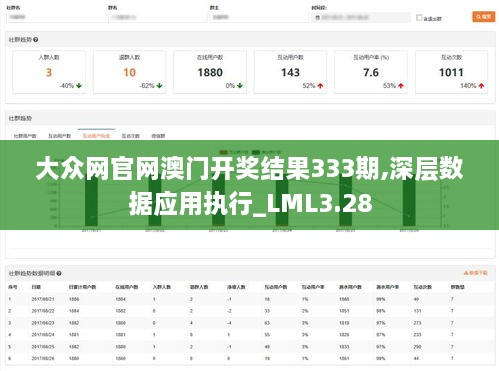The height and width of the screenshot is (371, 499).
Task: Click the 潜水用户率 column header
Action: tap(388, 287)
